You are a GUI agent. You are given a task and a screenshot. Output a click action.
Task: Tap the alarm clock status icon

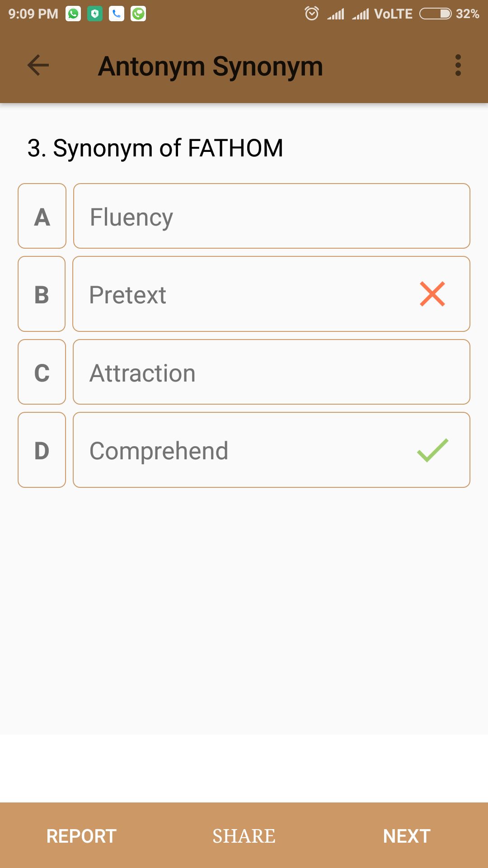(x=312, y=14)
